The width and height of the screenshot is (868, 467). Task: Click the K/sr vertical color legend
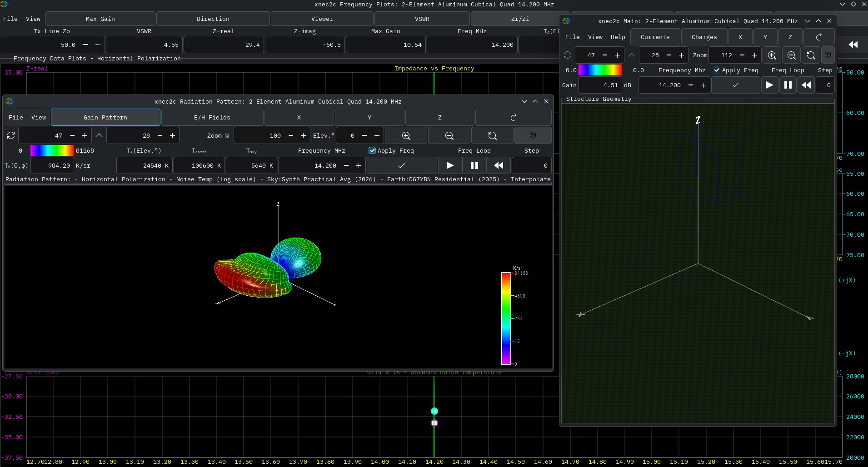pyautogui.click(x=506, y=318)
